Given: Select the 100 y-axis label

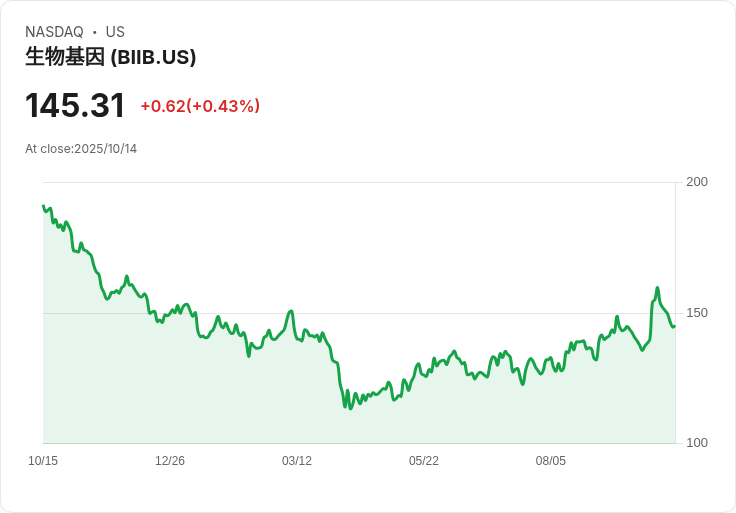Looking at the screenshot, I should point(697,443).
